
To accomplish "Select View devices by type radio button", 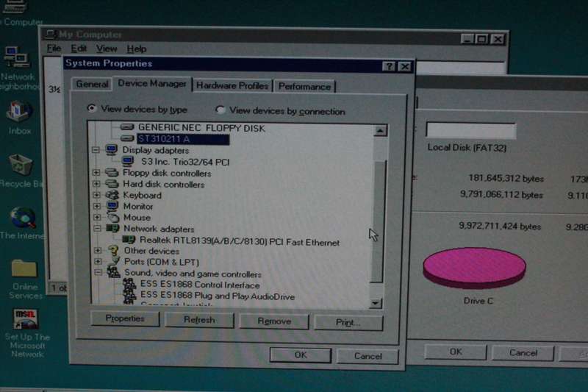I will click(x=91, y=108).
